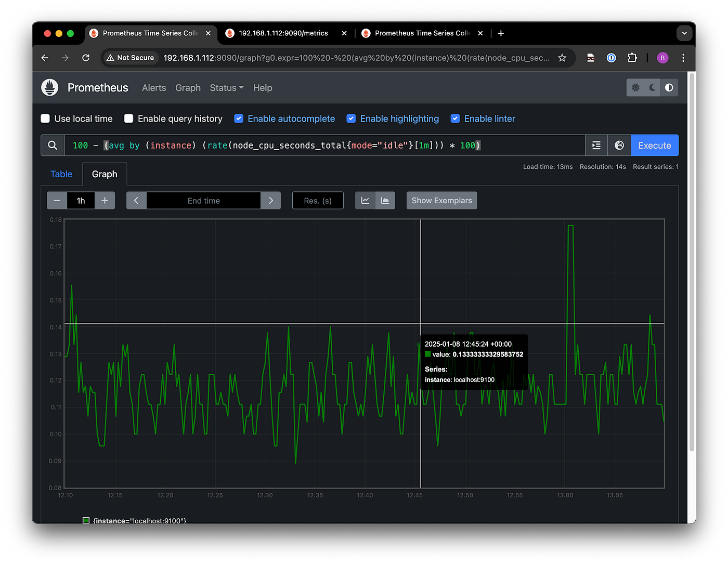Click the Result series: 1 text
Screen dimensions: 728x566
click(656, 167)
